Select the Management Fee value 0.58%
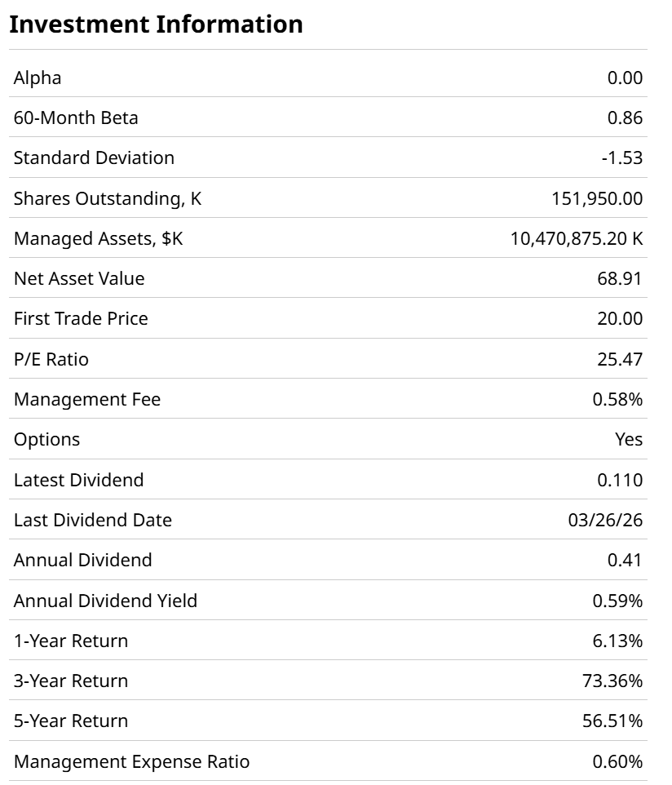672x785 pixels. [x=618, y=399]
